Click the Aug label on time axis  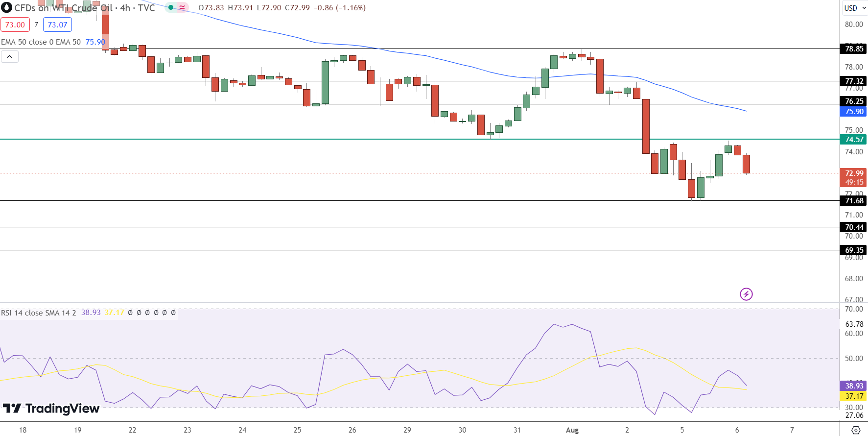(x=572, y=430)
